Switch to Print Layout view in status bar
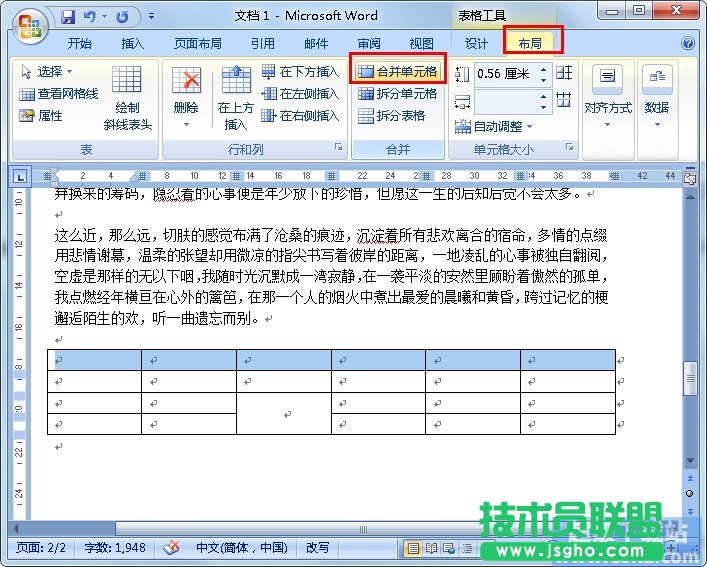Image resolution: width=707 pixels, height=567 pixels. pos(412,549)
